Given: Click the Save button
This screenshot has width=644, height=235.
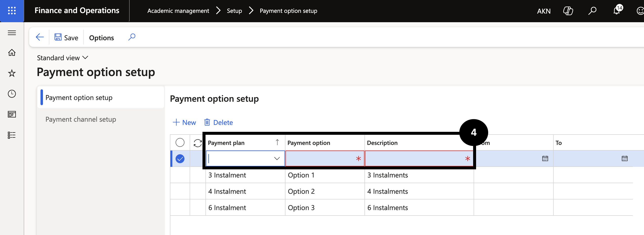Looking at the screenshot, I should click(x=66, y=38).
